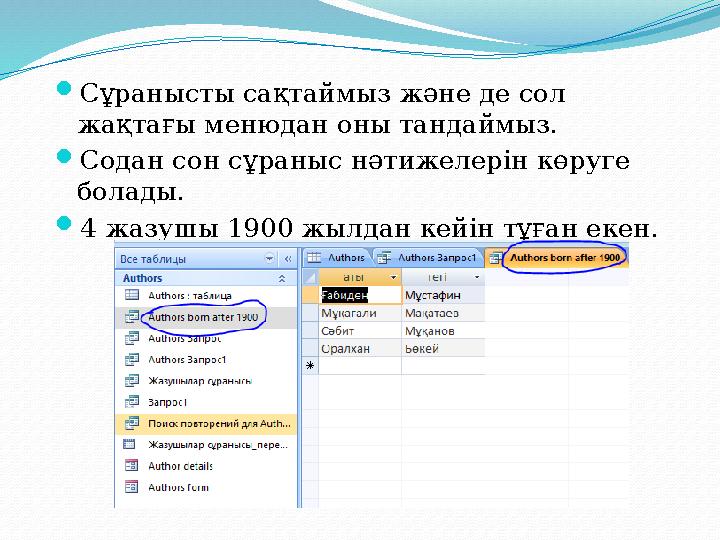Click the cell containing 'Мұстафин'
The image size is (720, 540).
click(443, 295)
